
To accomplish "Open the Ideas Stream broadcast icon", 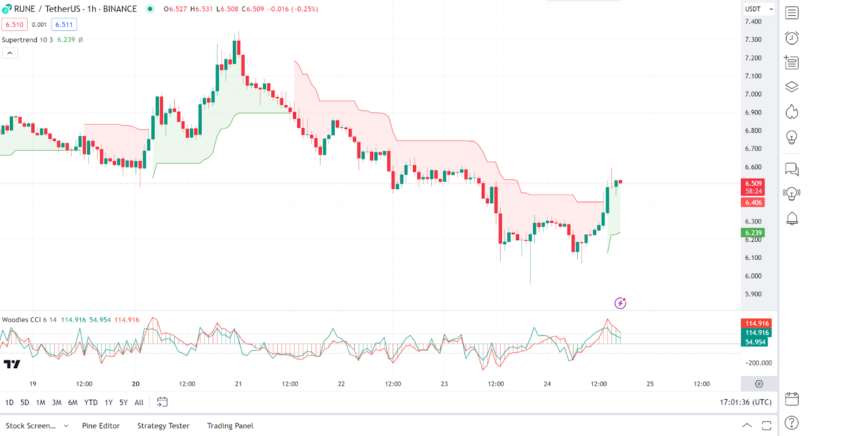I will (x=792, y=194).
